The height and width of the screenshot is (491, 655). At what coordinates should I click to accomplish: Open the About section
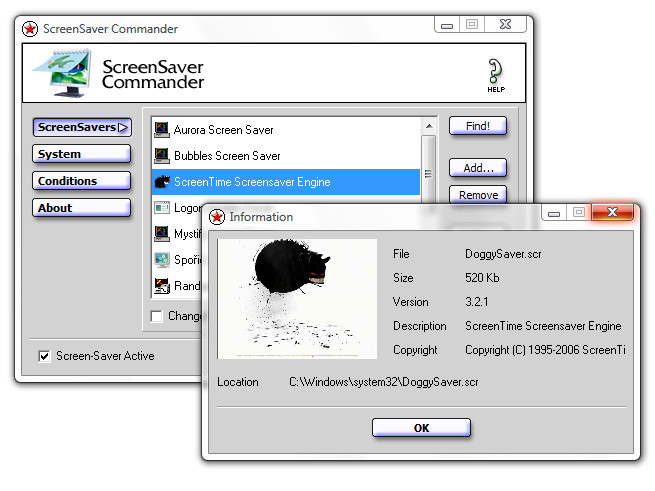(81, 208)
